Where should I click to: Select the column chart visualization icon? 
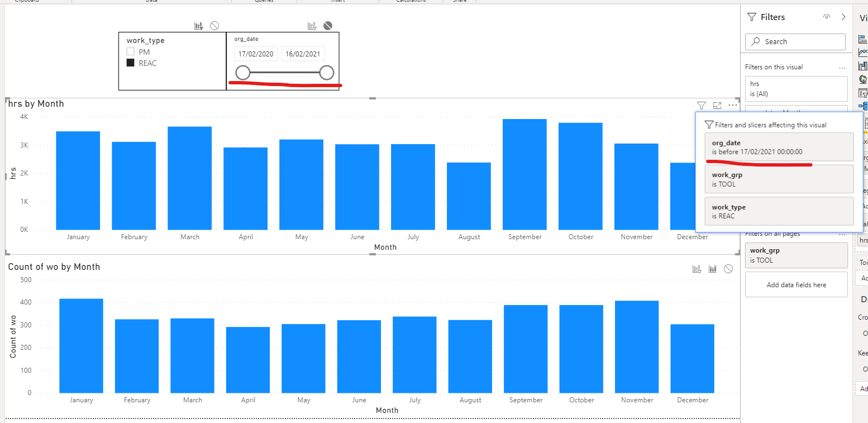click(x=864, y=66)
